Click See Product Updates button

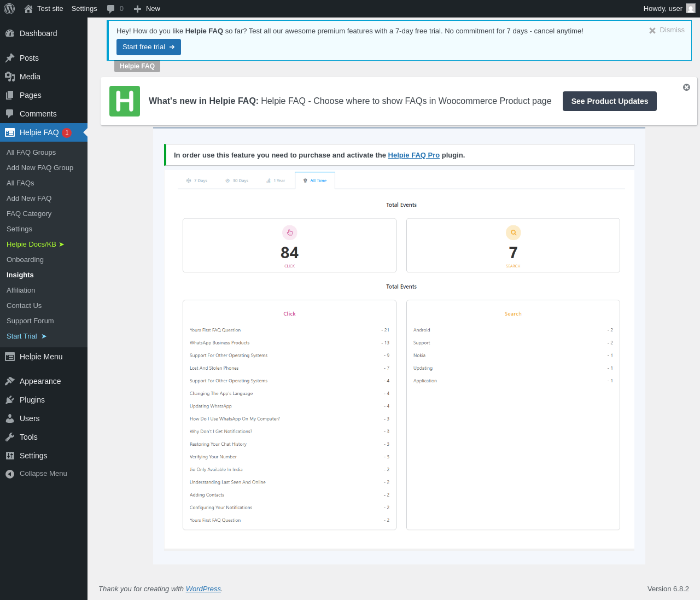click(610, 101)
